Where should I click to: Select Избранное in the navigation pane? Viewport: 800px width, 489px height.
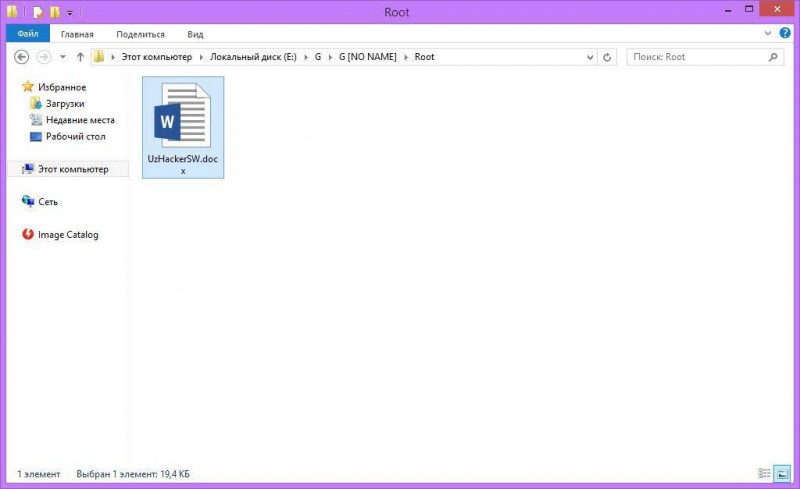point(62,87)
